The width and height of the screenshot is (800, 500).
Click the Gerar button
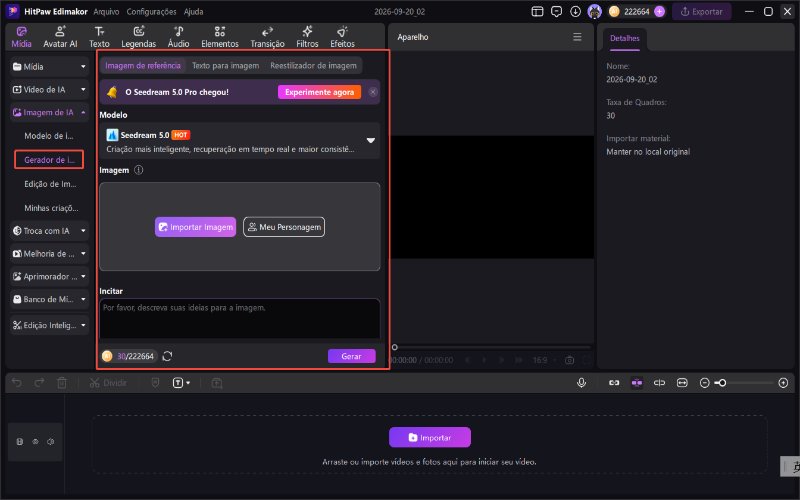(x=352, y=356)
